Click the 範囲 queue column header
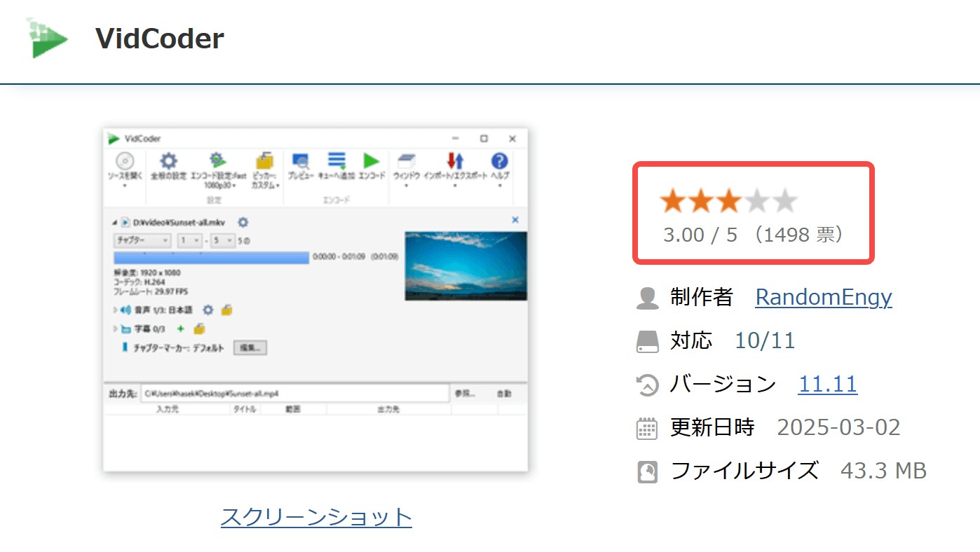The width and height of the screenshot is (980, 552). pos(293,409)
